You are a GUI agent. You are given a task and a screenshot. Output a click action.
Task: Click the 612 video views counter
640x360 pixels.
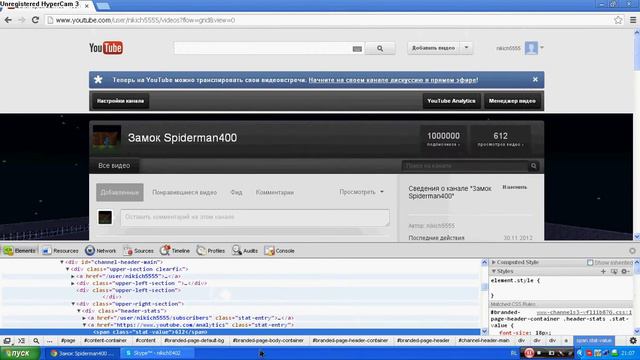[x=500, y=139]
